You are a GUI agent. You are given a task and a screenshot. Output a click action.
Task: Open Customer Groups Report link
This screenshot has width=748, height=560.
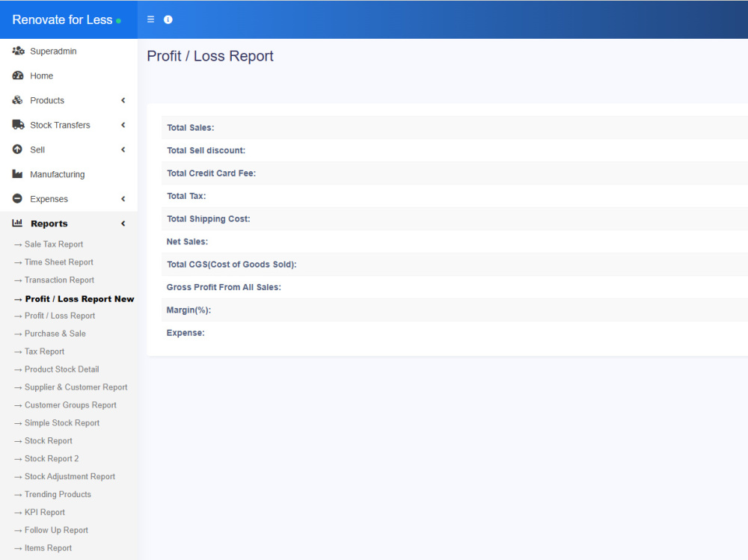[70, 405]
